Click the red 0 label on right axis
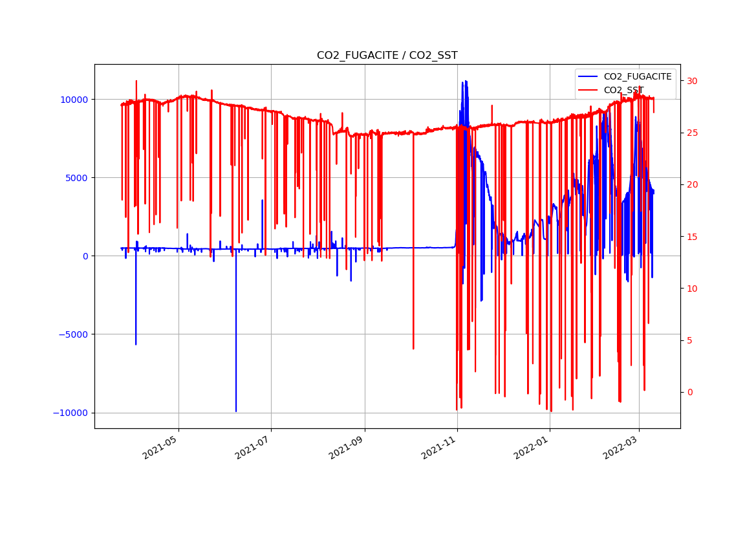The image size is (756, 535). (689, 392)
